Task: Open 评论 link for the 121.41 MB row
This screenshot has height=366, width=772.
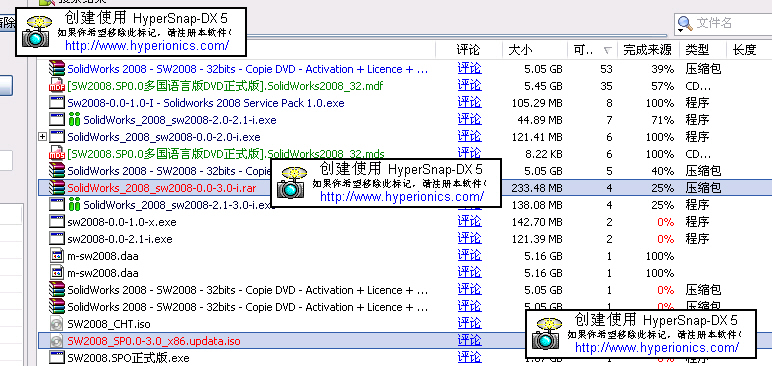Action: pyautogui.click(x=469, y=136)
